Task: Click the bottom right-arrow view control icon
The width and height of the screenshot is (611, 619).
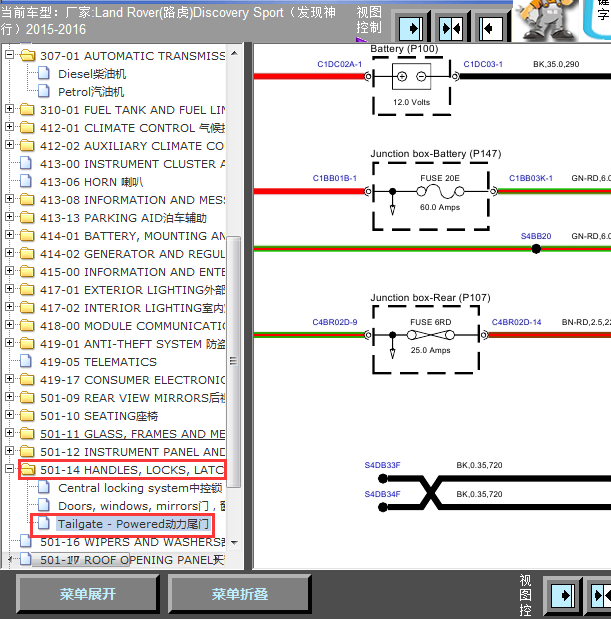Action: pyautogui.click(x=563, y=595)
